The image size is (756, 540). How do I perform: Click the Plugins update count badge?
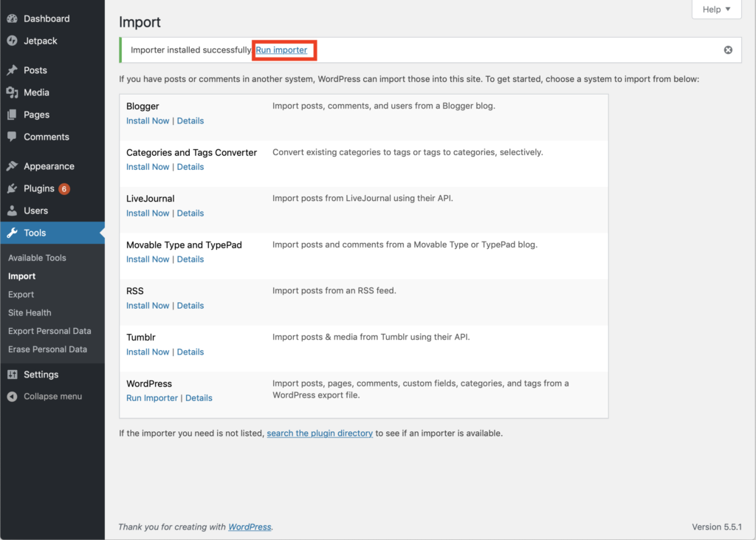[x=64, y=188]
